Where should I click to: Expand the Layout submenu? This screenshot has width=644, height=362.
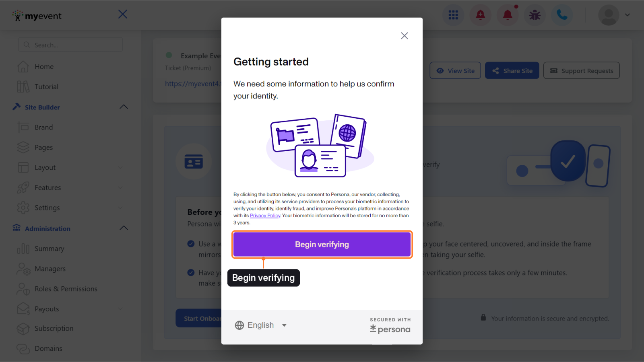[x=120, y=167]
